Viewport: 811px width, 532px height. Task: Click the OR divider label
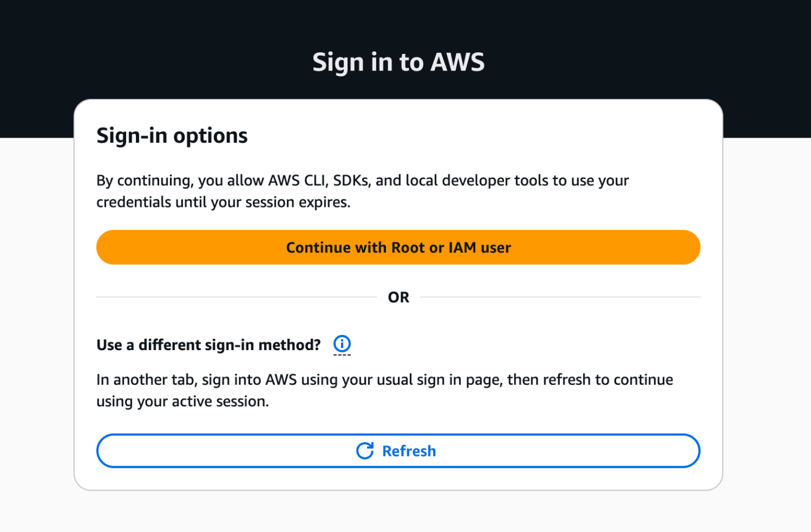[399, 297]
